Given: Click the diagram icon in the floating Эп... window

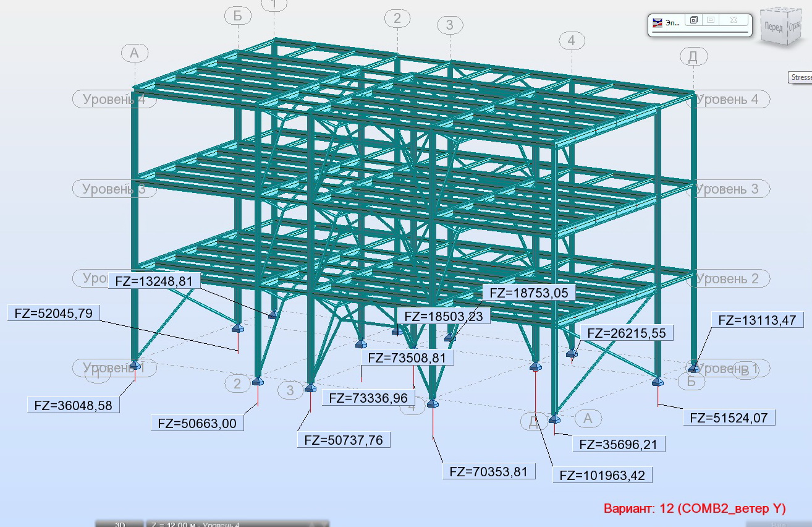Looking at the screenshot, I should (656, 22).
